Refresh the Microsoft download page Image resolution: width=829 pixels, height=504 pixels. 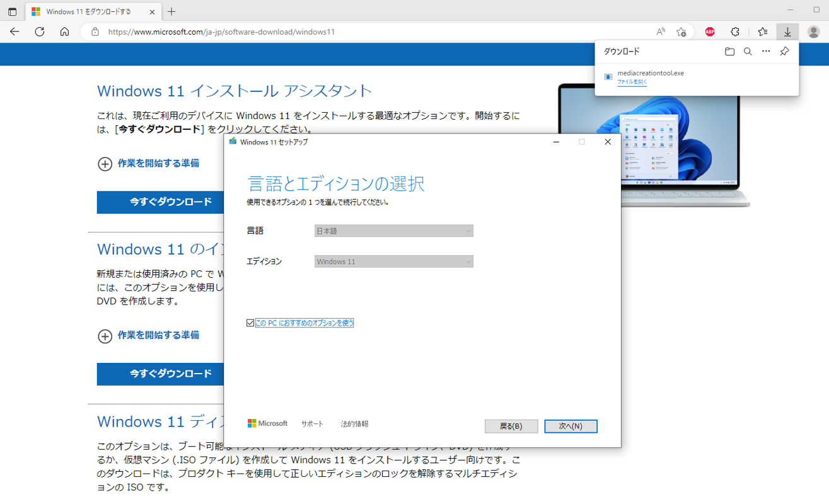40,31
